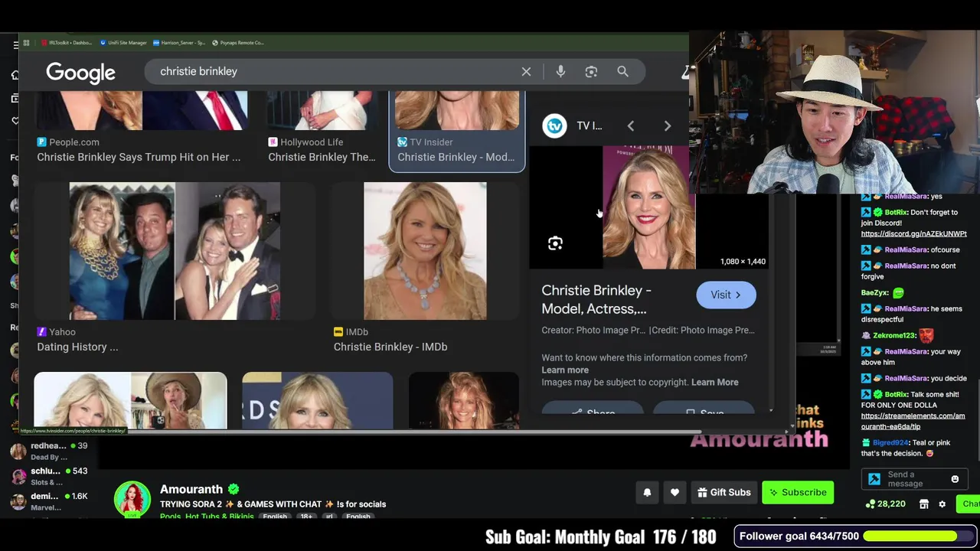Open Yahoo Dating History image result
Image resolution: width=980 pixels, height=551 pixels.
coord(175,250)
